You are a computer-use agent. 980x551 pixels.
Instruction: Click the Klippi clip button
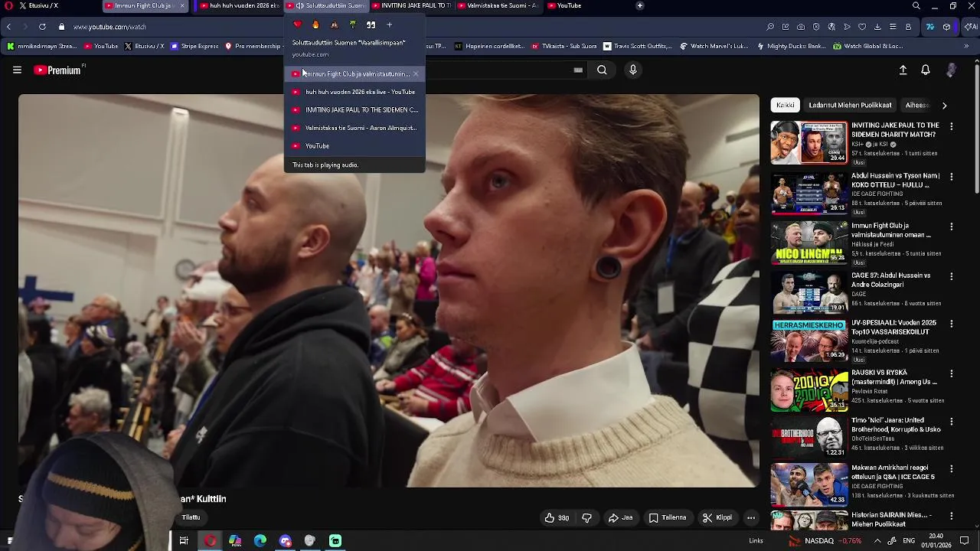717,518
